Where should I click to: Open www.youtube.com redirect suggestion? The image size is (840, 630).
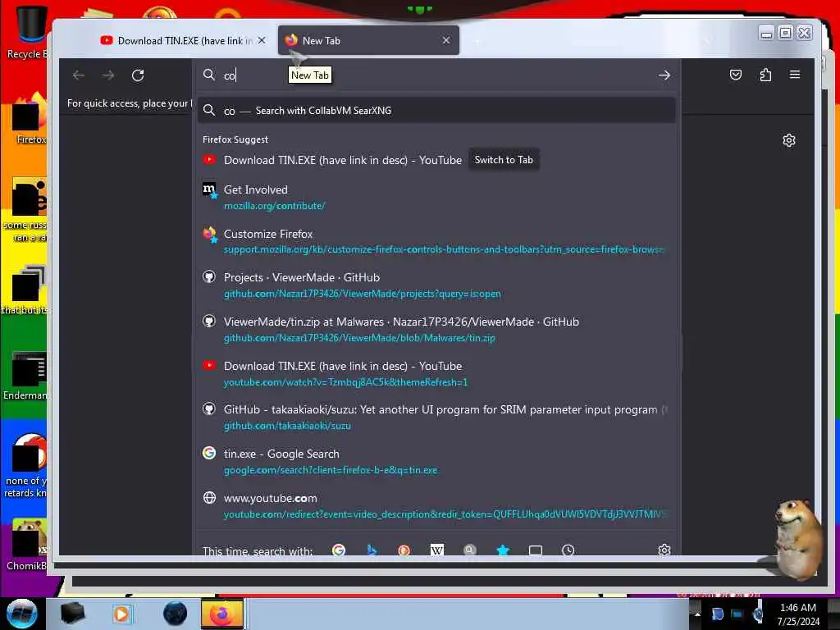tap(436, 505)
